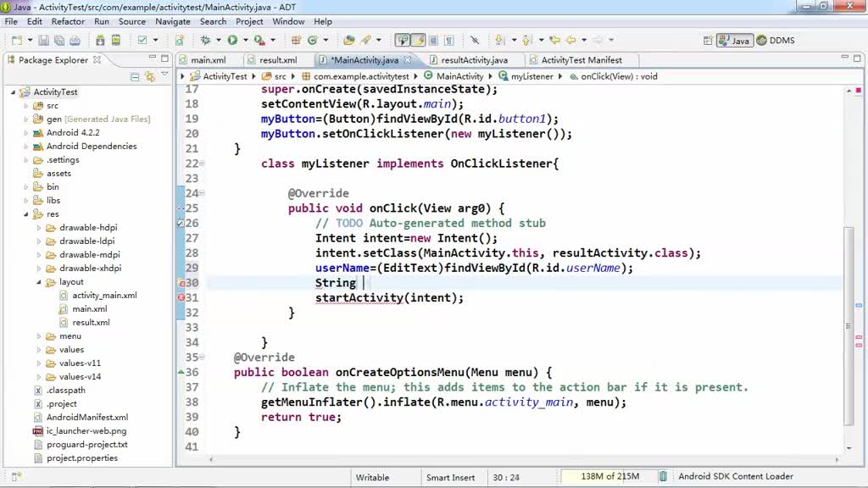The height and width of the screenshot is (488, 868).
Task: Fold the myListener class at line 22
Action: pyautogui.click(x=202, y=164)
